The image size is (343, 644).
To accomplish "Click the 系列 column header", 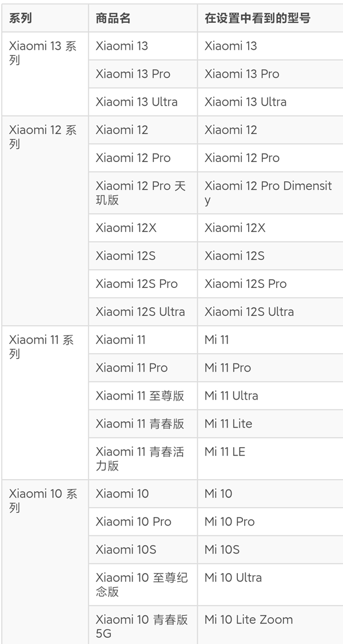I will tap(21, 18).
